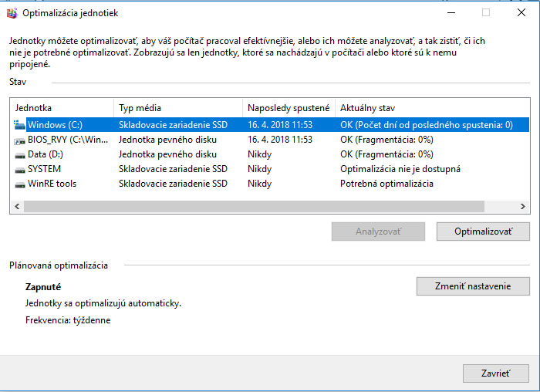Sort list by Jednotka column header
Viewport: 540px width, 392px height.
(62, 108)
